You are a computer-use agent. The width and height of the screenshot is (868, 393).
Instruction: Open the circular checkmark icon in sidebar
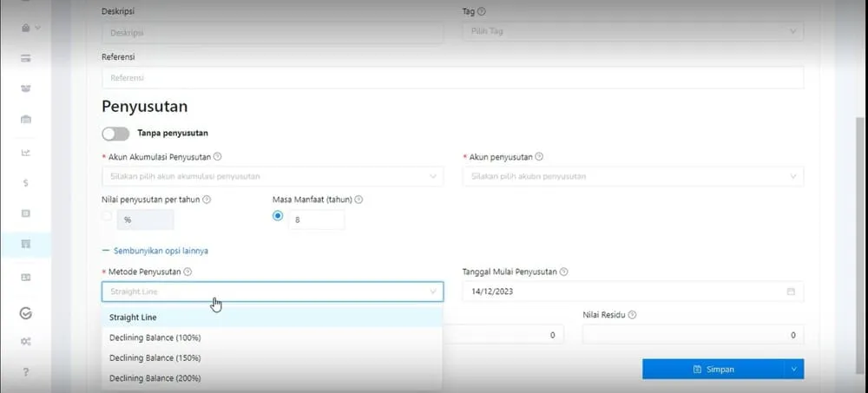pyautogui.click(x=25, y=313)
